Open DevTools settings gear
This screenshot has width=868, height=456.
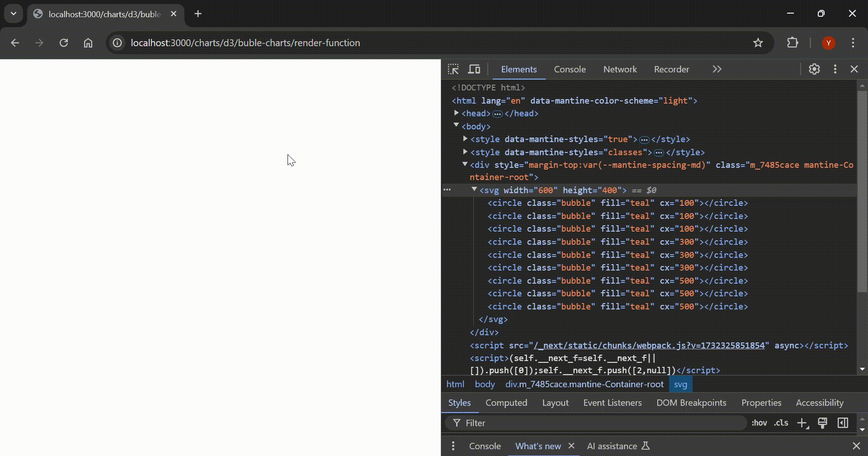click(x=814, y=69)
